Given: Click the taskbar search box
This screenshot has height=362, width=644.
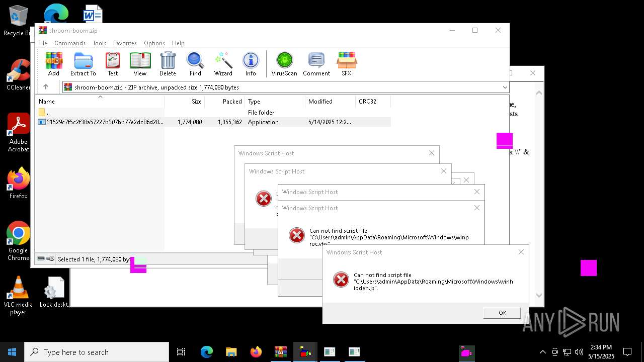Looking at the screenshot, I should (97, 352).
